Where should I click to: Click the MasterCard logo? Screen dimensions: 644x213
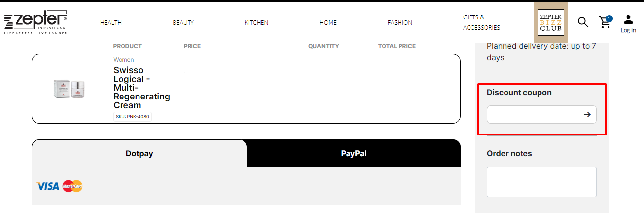tap(72, 186)
